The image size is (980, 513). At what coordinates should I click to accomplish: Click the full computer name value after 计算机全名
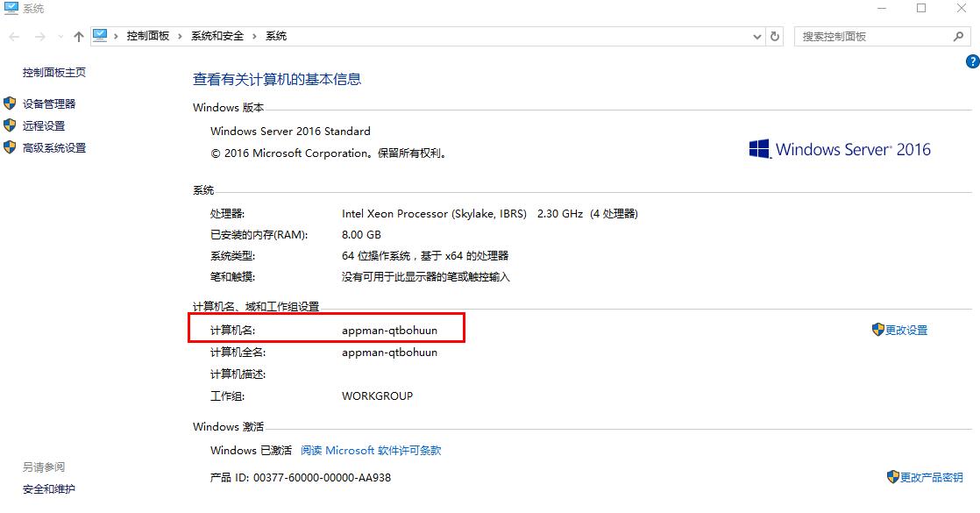(389, 353)
